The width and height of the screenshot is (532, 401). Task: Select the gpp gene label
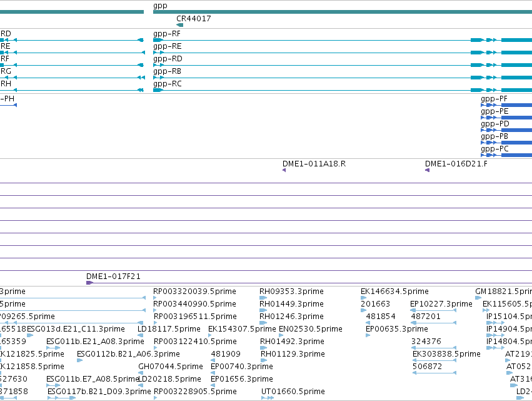tap(160, 6)
